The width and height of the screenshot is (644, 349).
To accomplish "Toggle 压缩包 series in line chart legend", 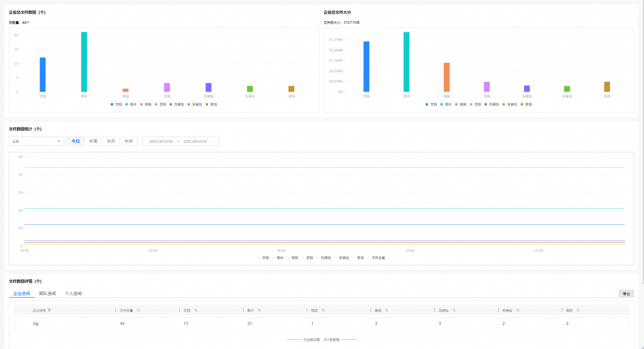I will pyautogui.click(x=324, y=258).
